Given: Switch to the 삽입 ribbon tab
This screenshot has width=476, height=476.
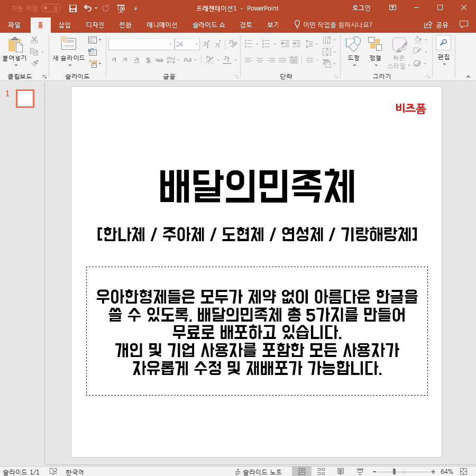Looking at the screenshot, I should tap(63, 24).
